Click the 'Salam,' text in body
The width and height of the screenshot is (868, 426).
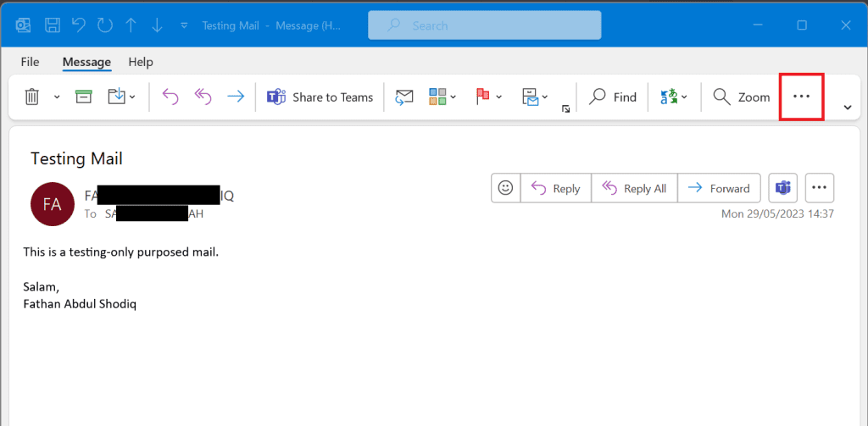pyautogui.click(x=41, y=287)
